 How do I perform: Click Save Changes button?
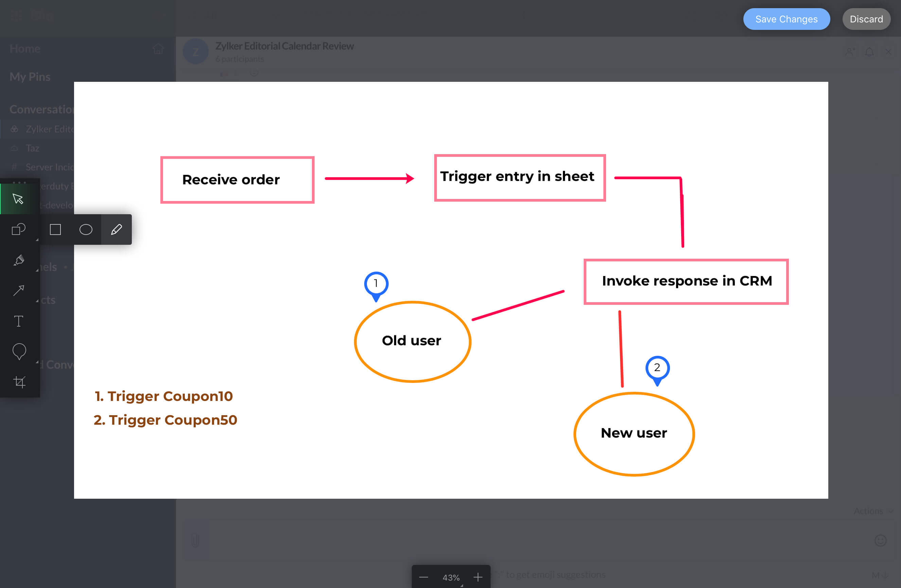(x=786, y=18)
